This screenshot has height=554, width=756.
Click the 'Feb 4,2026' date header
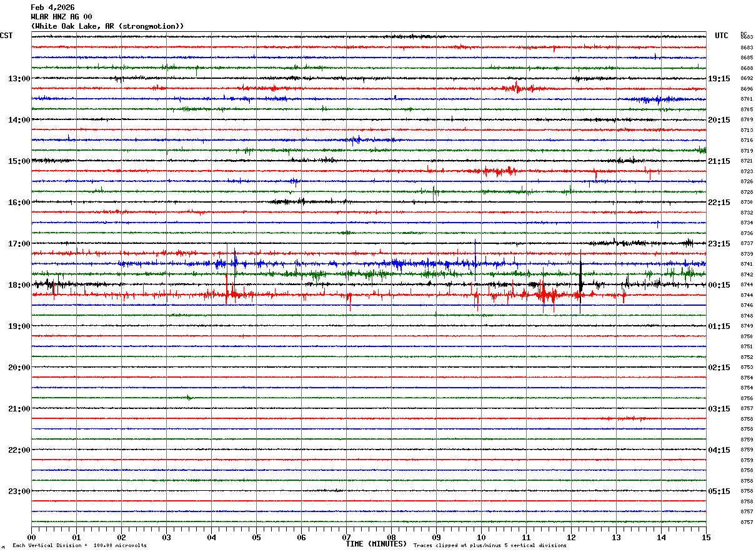pos(52,8)
